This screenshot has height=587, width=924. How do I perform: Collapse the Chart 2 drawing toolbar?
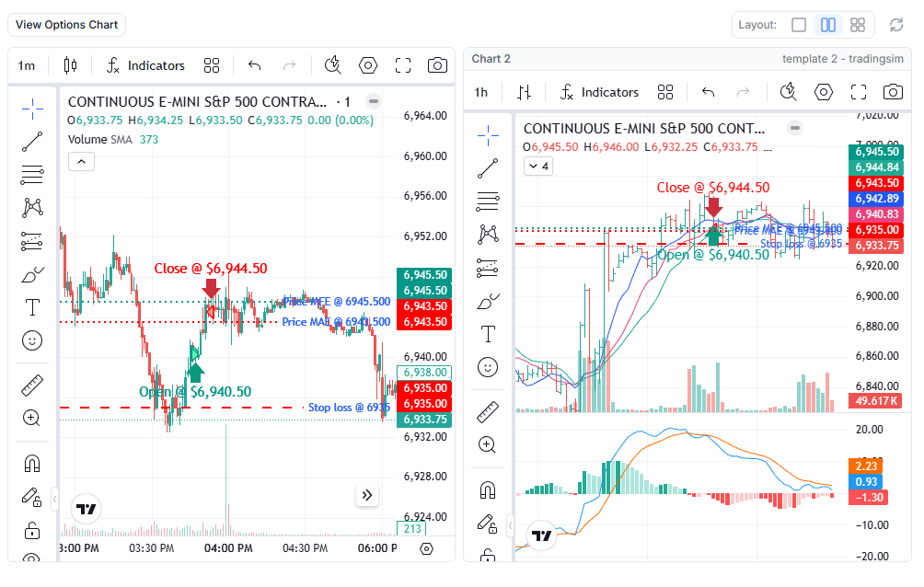510,525
